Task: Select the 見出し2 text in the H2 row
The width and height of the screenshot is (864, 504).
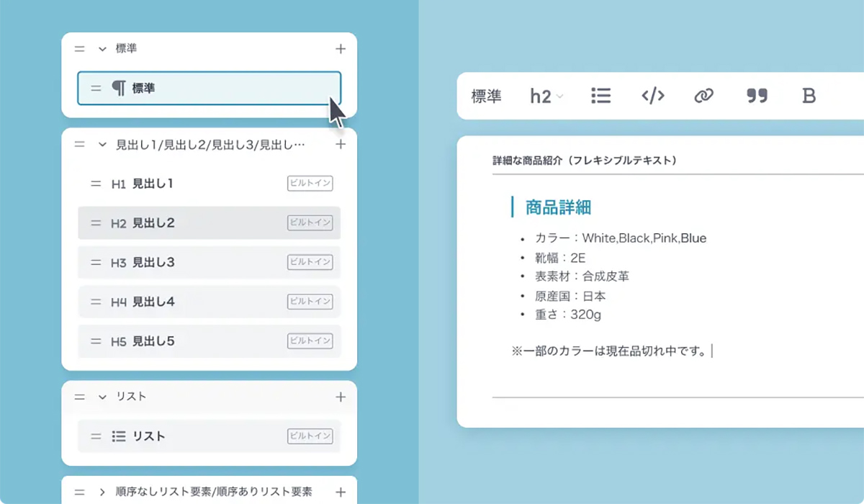Action: point(153,223)
